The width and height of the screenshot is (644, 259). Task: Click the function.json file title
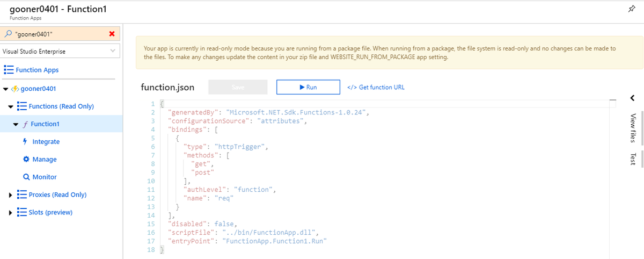click(167, 87)
